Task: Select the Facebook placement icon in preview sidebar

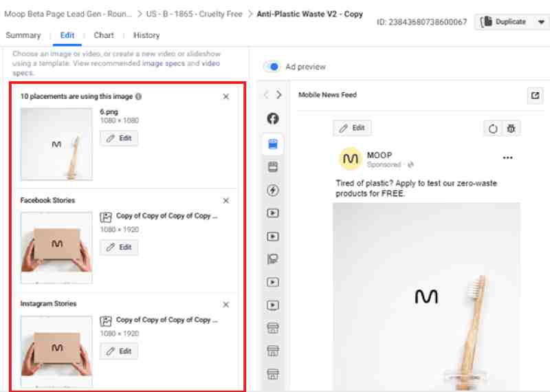Action: [273, 118]
